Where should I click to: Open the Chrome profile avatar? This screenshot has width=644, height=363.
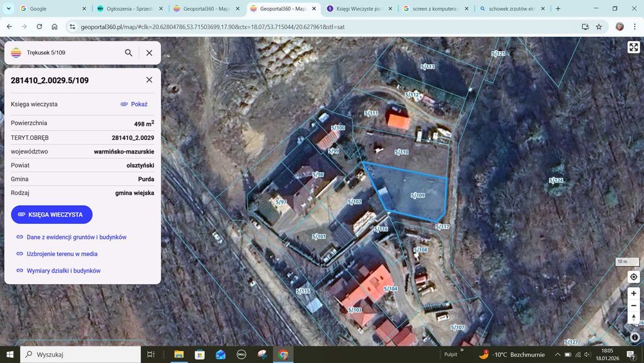[x=620, y=26]
